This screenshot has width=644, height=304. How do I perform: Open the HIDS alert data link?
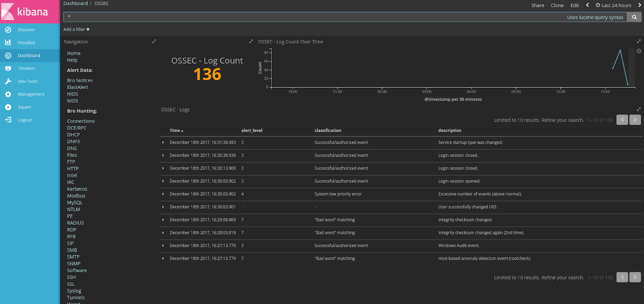pyautogui.click(x=72, y=94)
